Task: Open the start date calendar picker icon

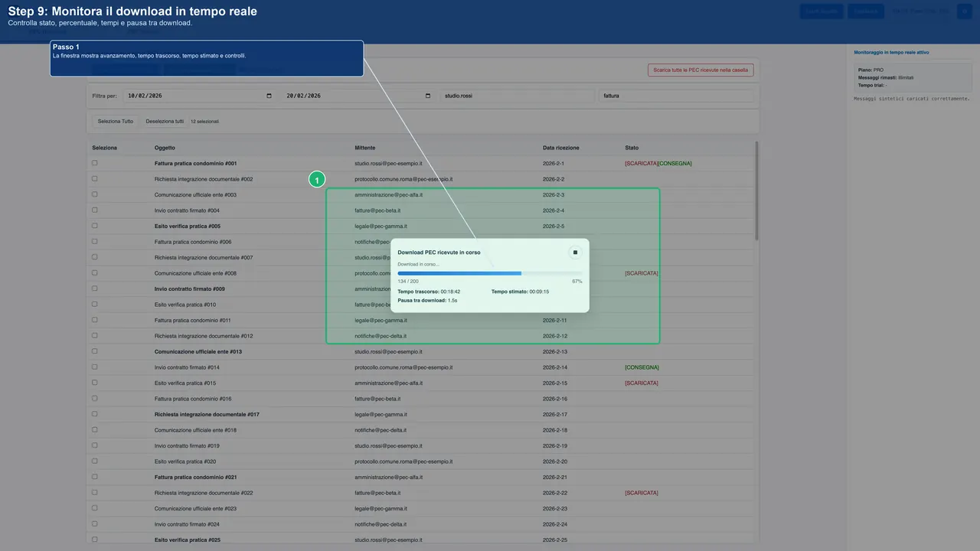Action: [x=269, y=96]
